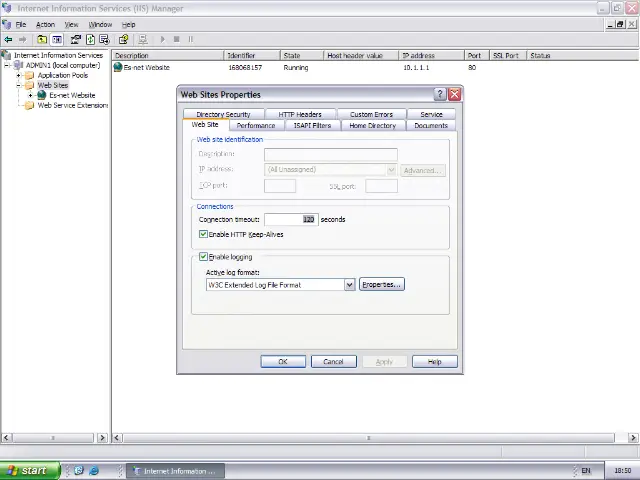Click the Up one level folder icon

tap(42, 40)
